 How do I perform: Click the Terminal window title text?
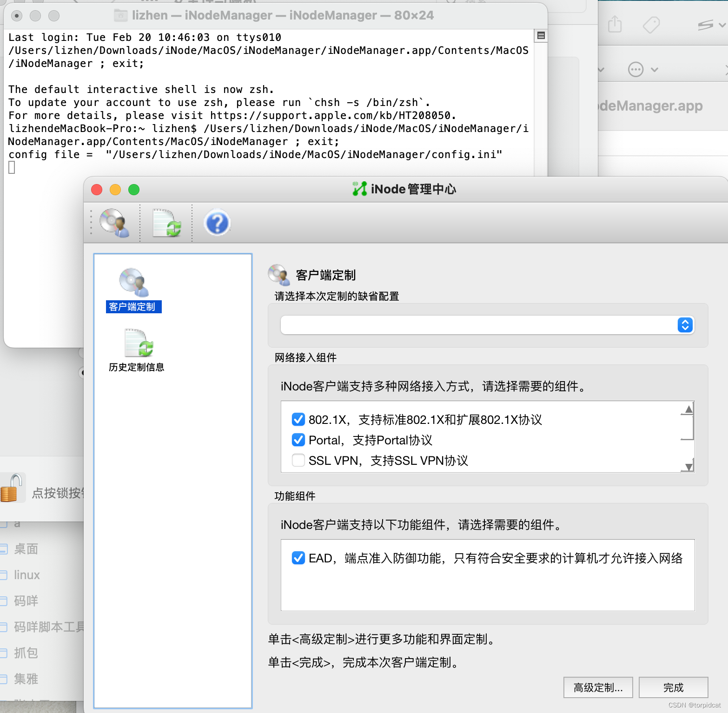click(x=283, y=15)
